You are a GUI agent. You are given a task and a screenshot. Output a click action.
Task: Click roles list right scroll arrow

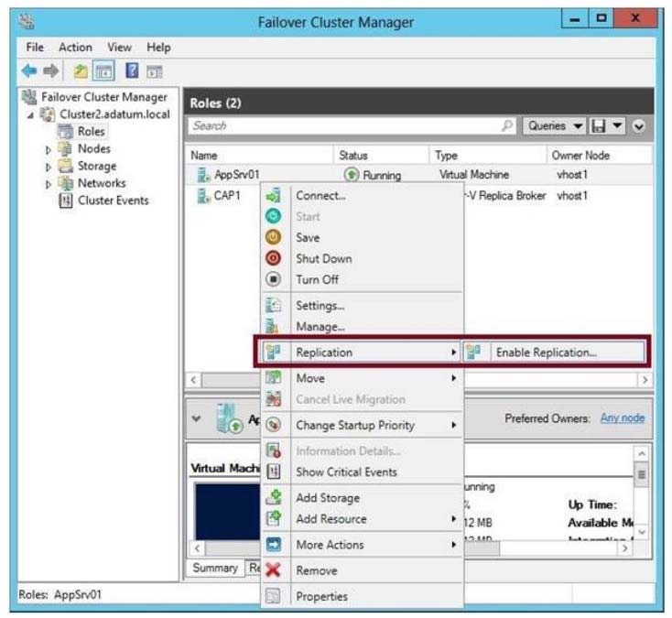tap(645, 380)
